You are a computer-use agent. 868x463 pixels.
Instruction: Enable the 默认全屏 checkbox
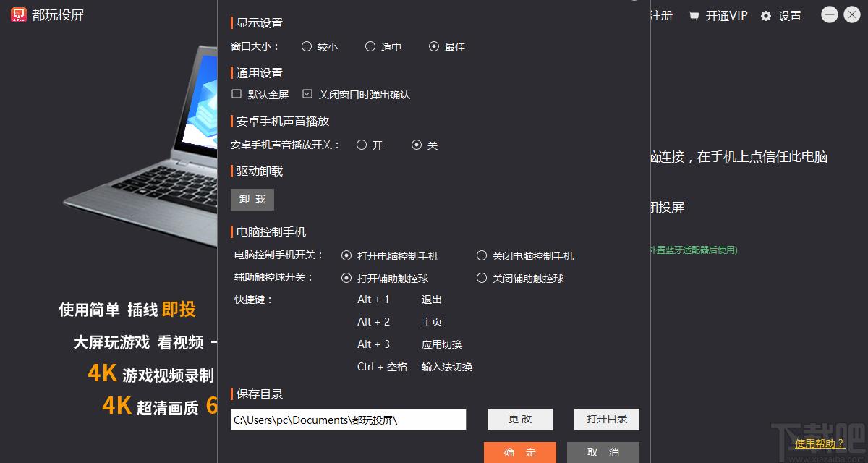(237, 94)
